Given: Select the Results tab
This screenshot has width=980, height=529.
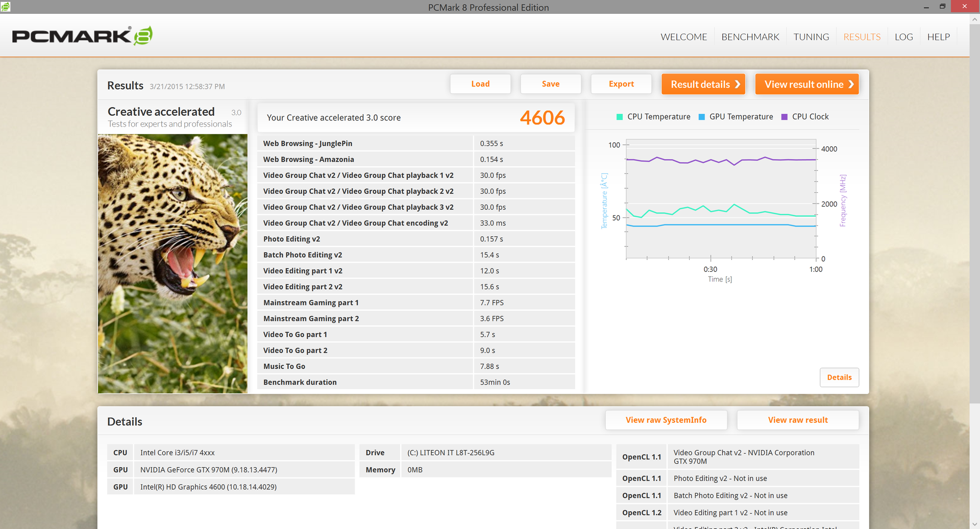Looking at the screenshot, I should tap(862, 37).
